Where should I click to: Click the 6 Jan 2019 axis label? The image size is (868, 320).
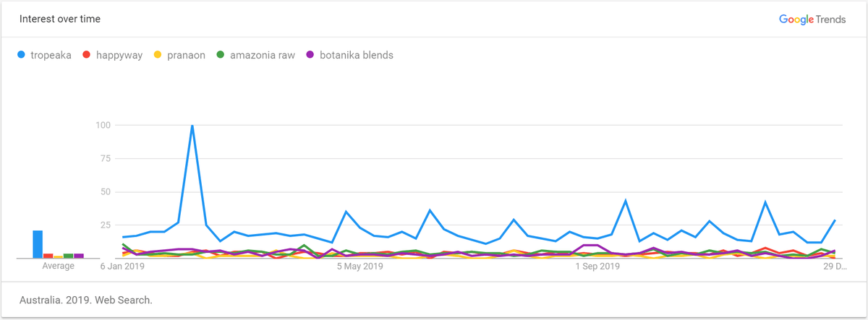(x=123, y=267)
